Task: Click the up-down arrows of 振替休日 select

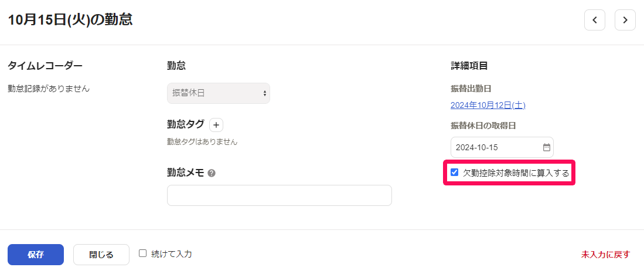Action: [x=264, y=93]
